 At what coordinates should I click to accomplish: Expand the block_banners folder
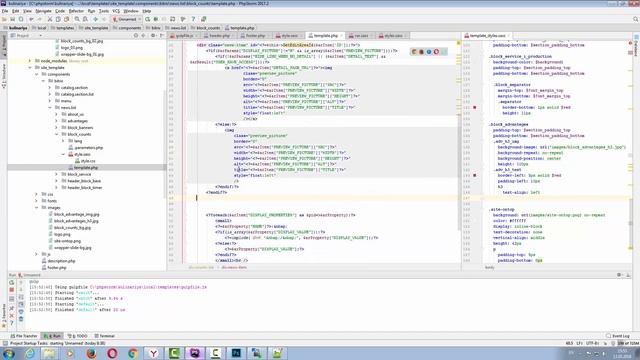click(56, 128)
